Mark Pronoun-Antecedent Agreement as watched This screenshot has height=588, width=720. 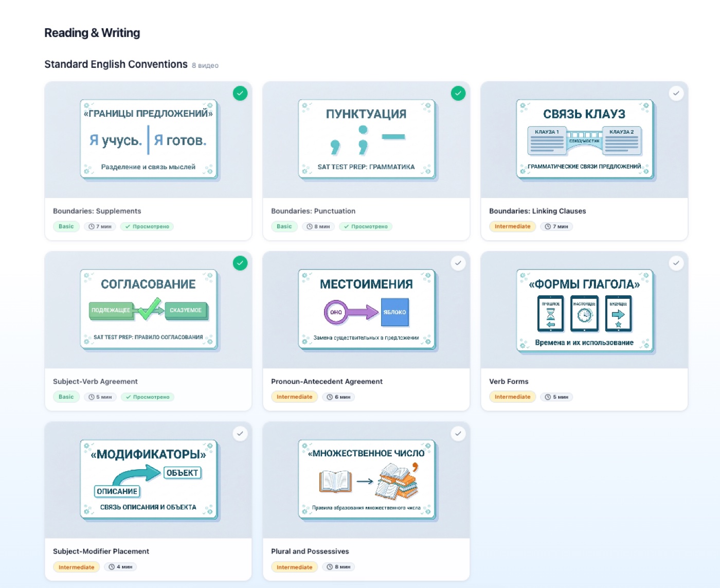(x=458, y=263)
